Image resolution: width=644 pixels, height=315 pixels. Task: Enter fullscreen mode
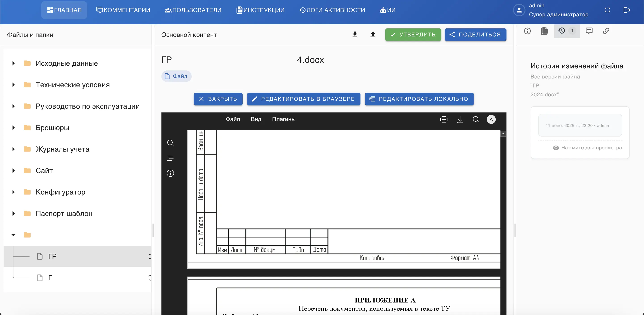pos(608,10)
